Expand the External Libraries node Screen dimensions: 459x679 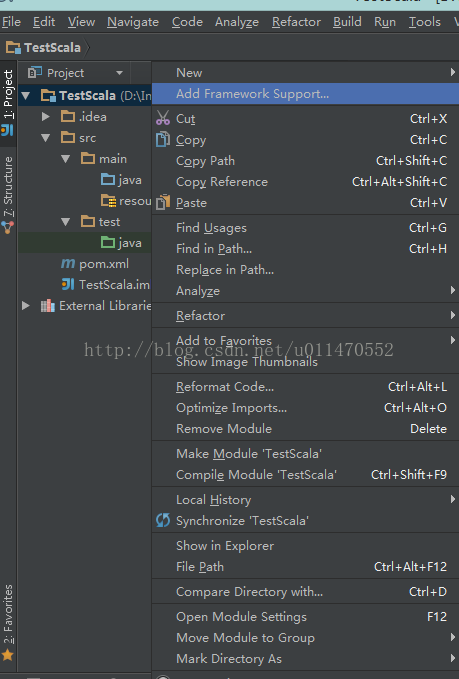pyautogui.click(x=26, y=306)
